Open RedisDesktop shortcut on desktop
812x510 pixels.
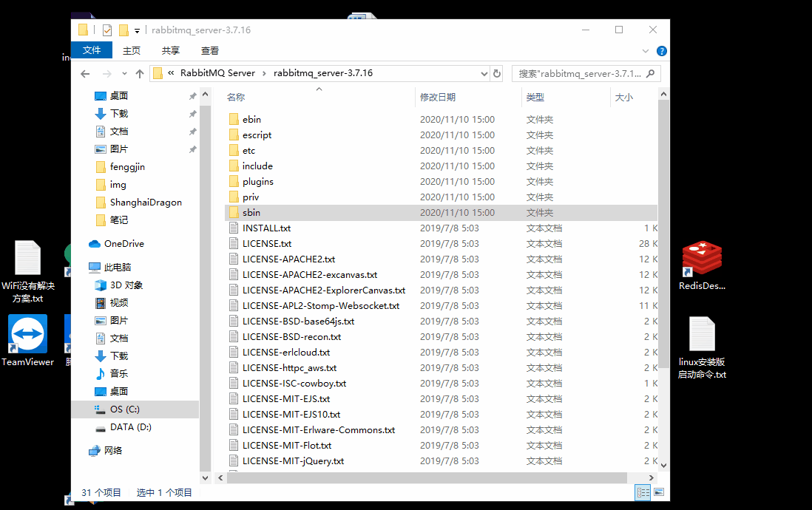tap(702, 265)
